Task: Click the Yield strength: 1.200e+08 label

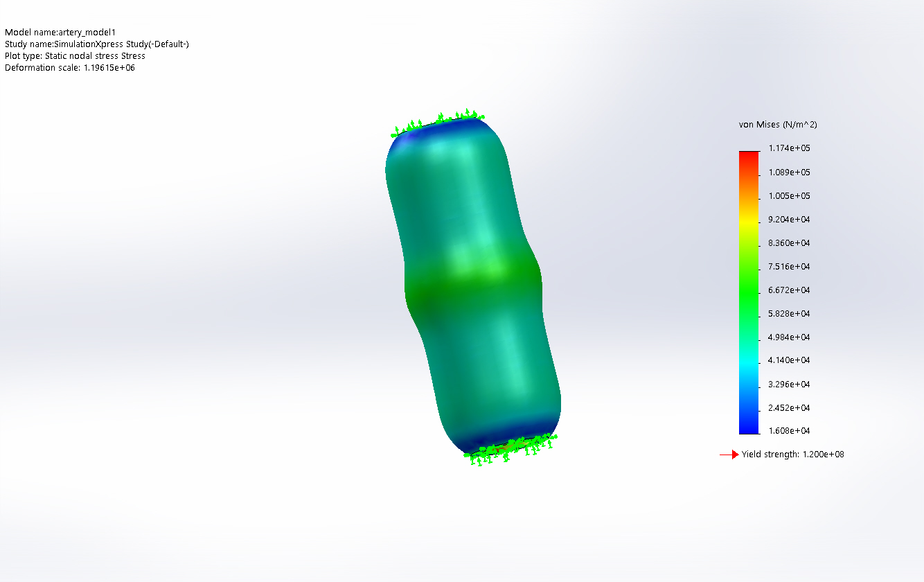Action: (x=792, y=455)
